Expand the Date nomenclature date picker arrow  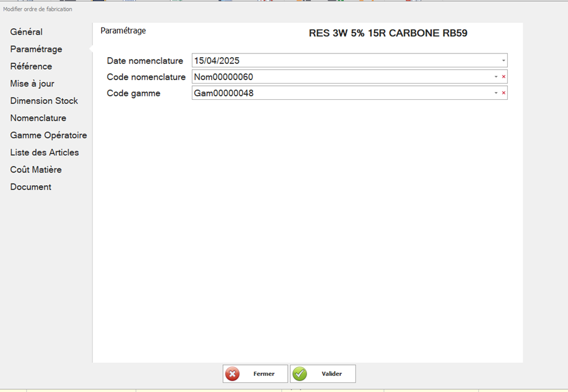pyautogui.click(x=503, y=61)
